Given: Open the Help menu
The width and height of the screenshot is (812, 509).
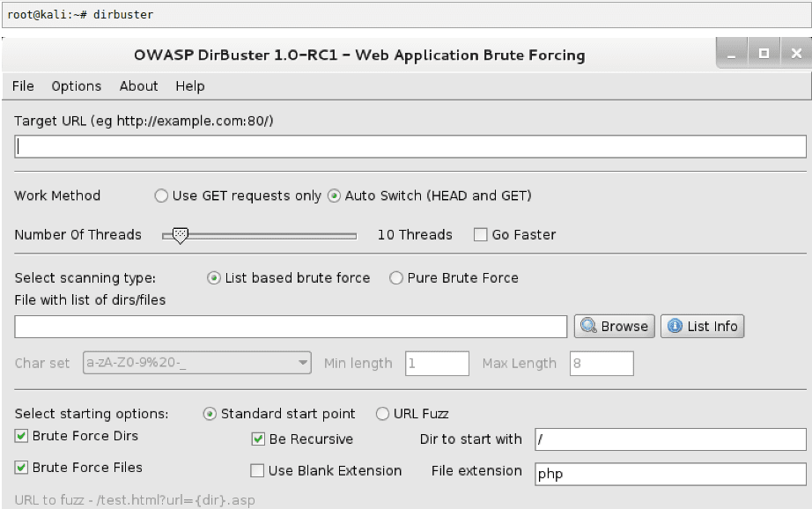Looking at the screenshot, I should tap(189, 86).
